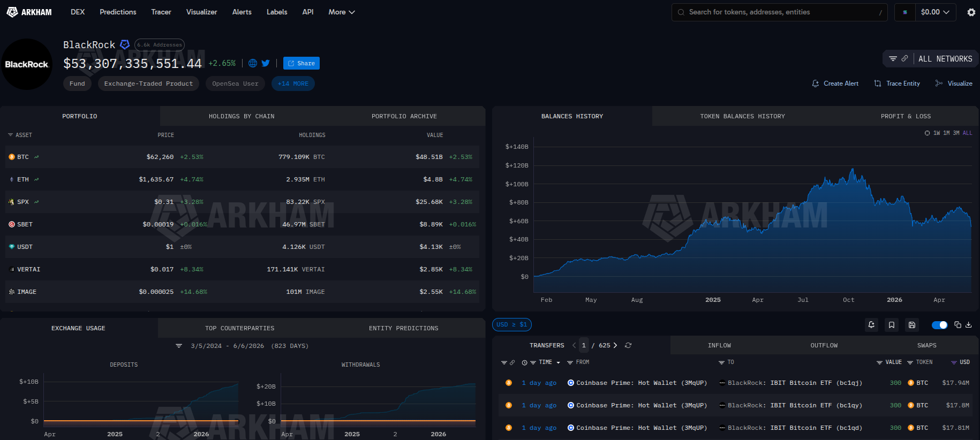Click the clock time-format icon in transfers header
Viewport: 980px width, 440px height.
tap(525, 362)
